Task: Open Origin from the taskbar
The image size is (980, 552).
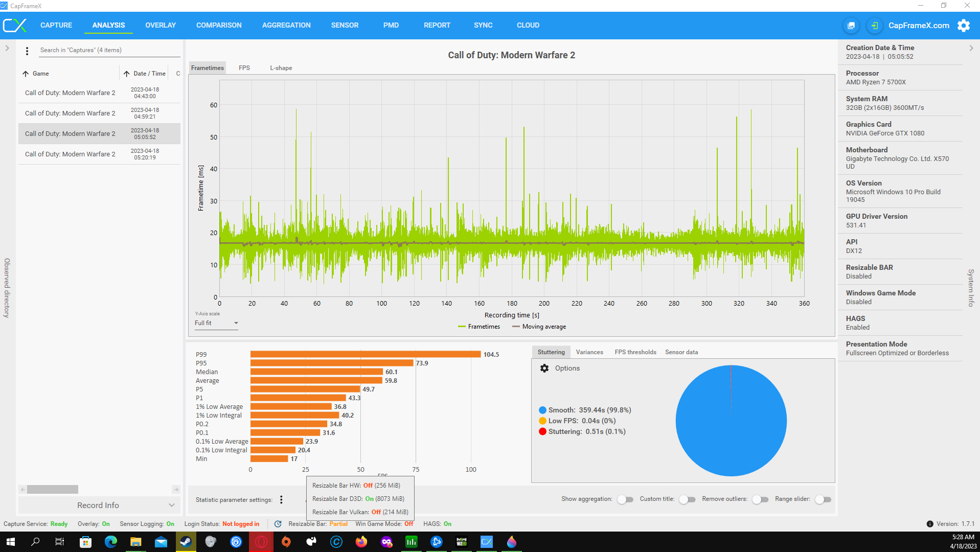Action: click(x=286, y=542)
